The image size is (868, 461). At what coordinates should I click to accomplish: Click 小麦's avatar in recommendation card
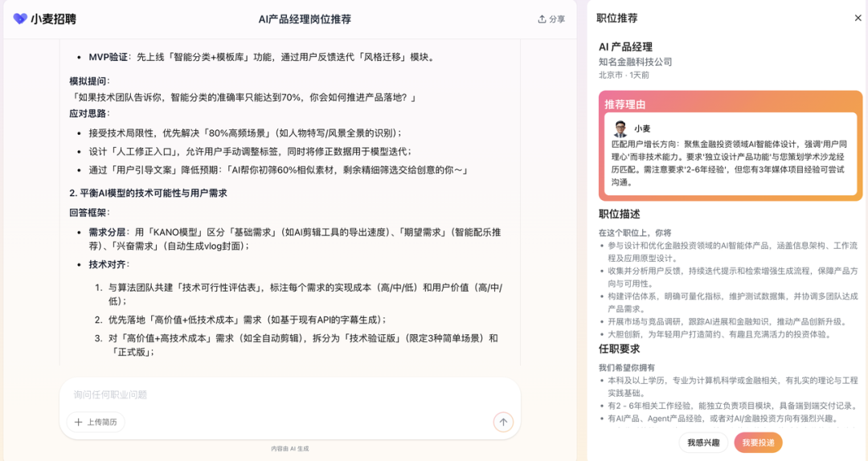[620, 129]
